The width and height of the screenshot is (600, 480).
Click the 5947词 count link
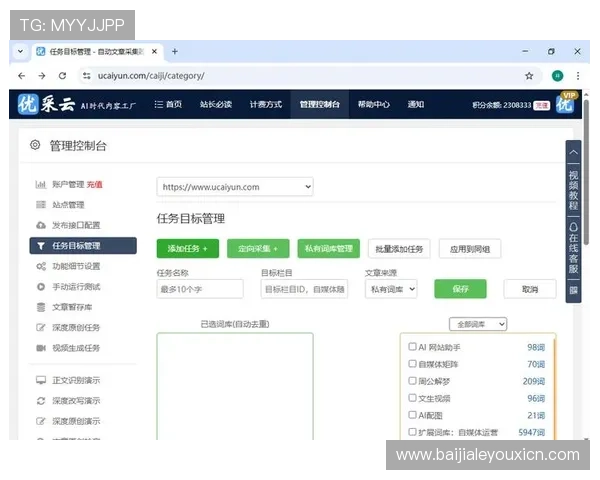click(x=532, y=432)
